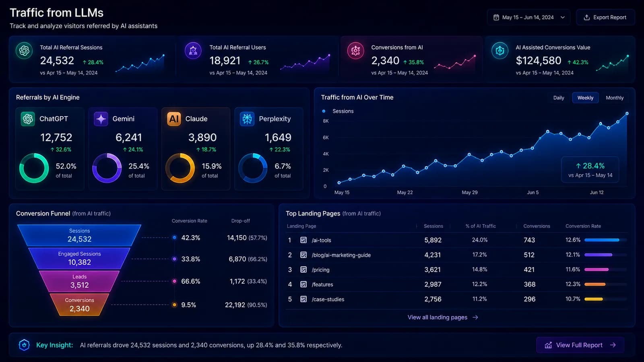Click the 18,921 referral users value
644x362 pixels.
click(225, 61)
